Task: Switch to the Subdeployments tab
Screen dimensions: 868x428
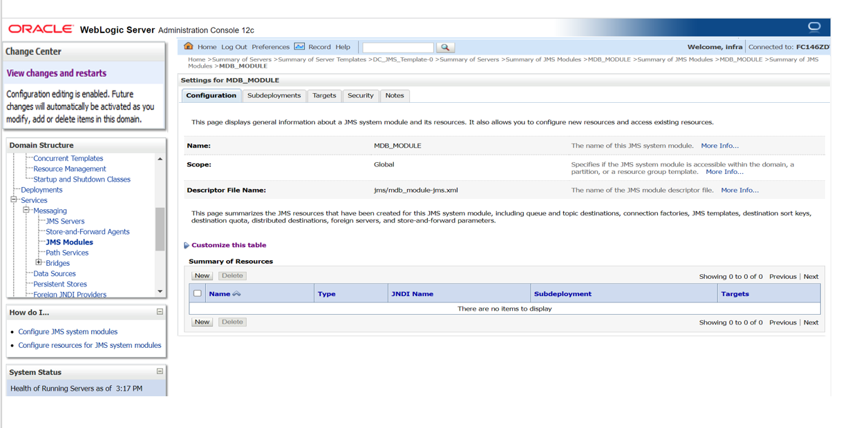Action: [x=274, y=95]
